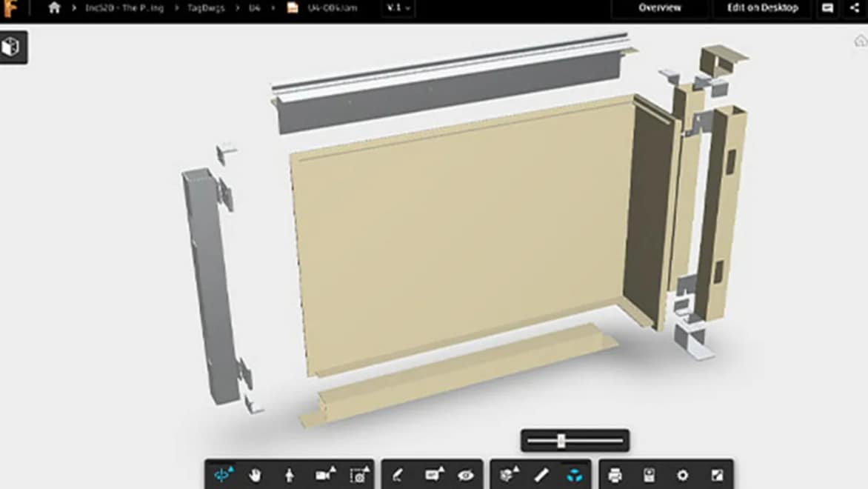The image size is (868, 489).
Task: Expand the section analysis tool menu
Action: pyautogui.click(x=509, y=475)
